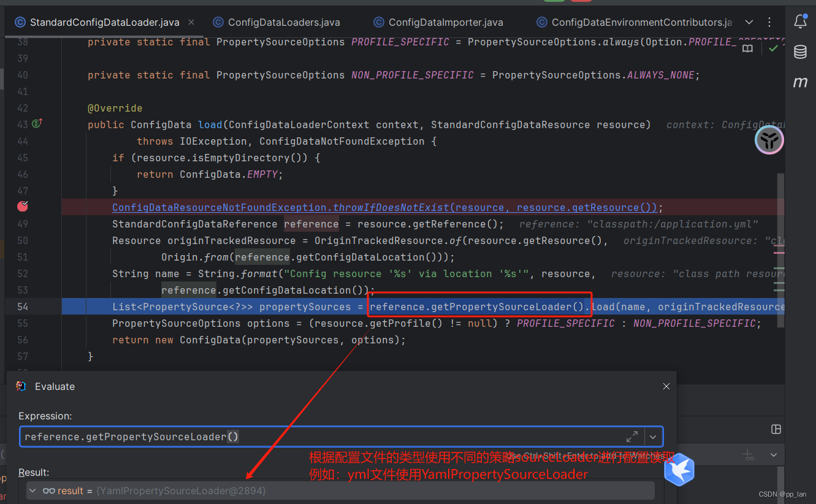Open the Database tool window
This screenshot has width=816, height=504.
[x=801, y=52]
